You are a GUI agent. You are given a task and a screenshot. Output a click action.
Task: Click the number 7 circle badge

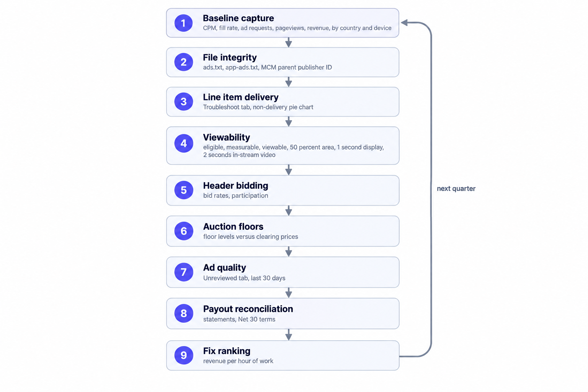tap(183, 272)
